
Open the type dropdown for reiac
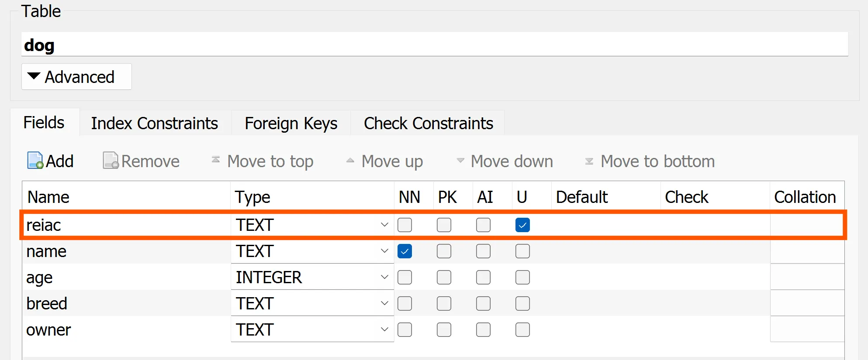point(384,225)
